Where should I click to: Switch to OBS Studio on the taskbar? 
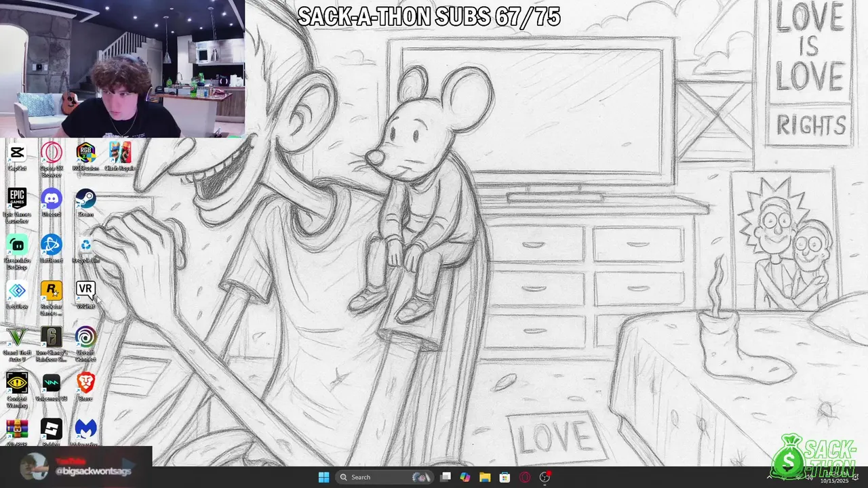click(545, 477)
